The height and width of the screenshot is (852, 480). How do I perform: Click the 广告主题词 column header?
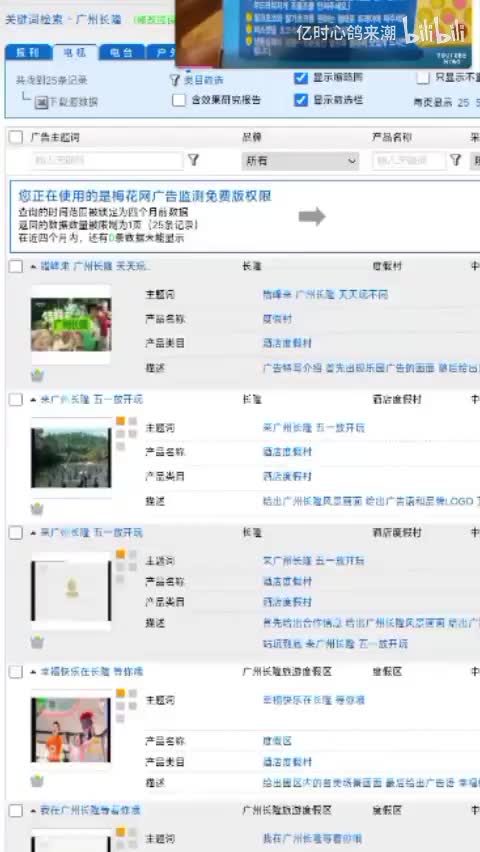pos(55,137)
